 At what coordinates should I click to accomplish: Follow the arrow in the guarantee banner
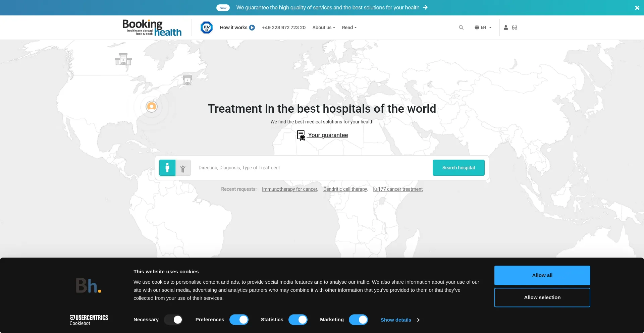[x=425, y=7]
